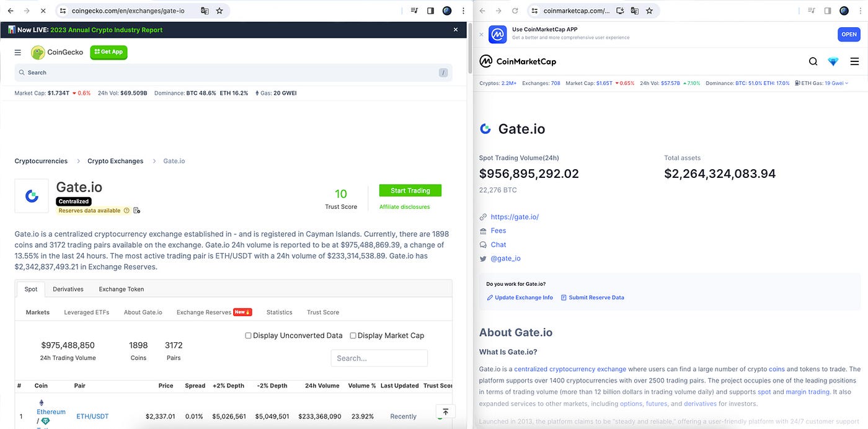Open media controls in CoinGecko window toolbar
Viewport: 868px width, 429px height.
(414, 11)
